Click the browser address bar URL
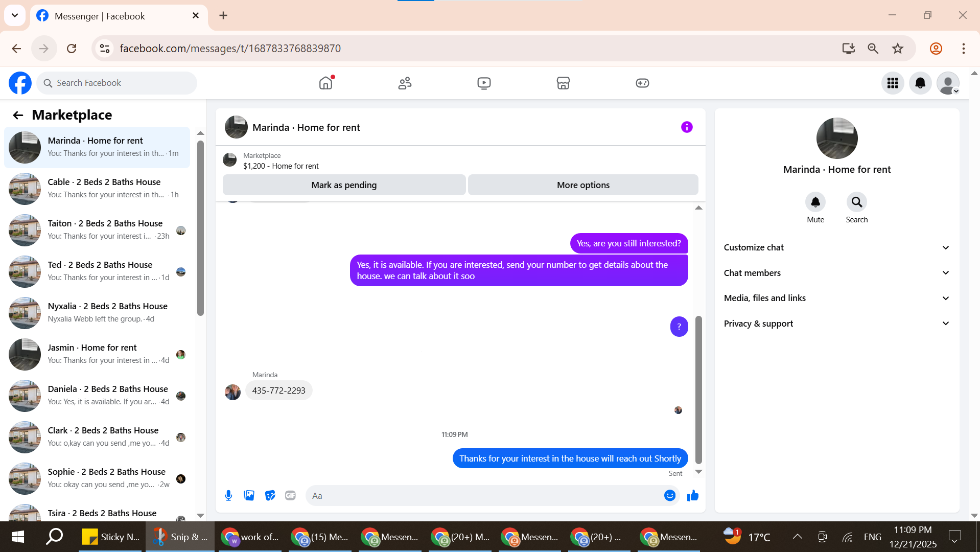The height and width of the screenshot is (552, 980). pyautogui.click(x=230, y=49)
